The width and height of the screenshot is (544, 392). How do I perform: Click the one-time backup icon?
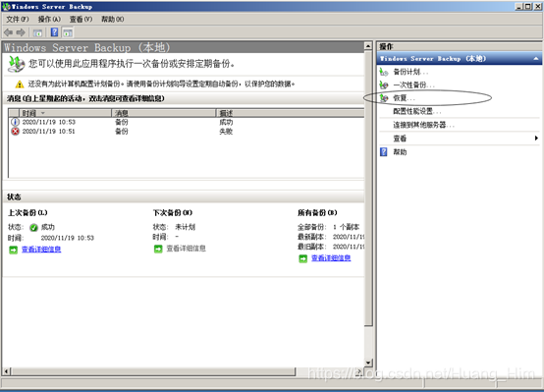384,84
